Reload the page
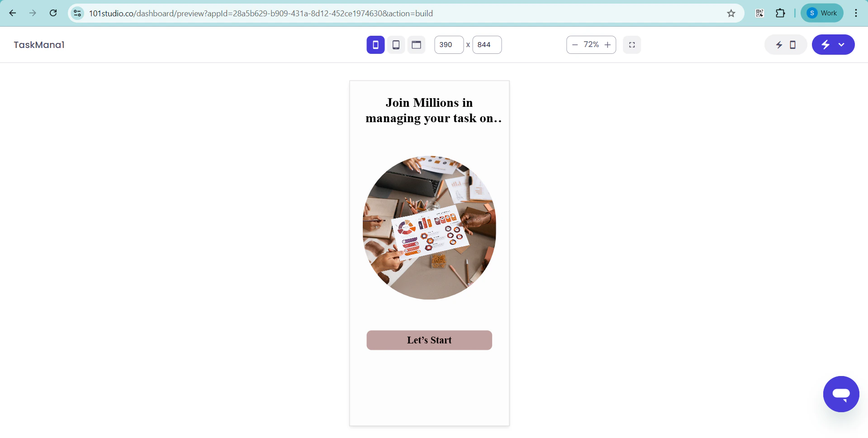The height and width of the screenshot is (438, 868). (53, 13)
